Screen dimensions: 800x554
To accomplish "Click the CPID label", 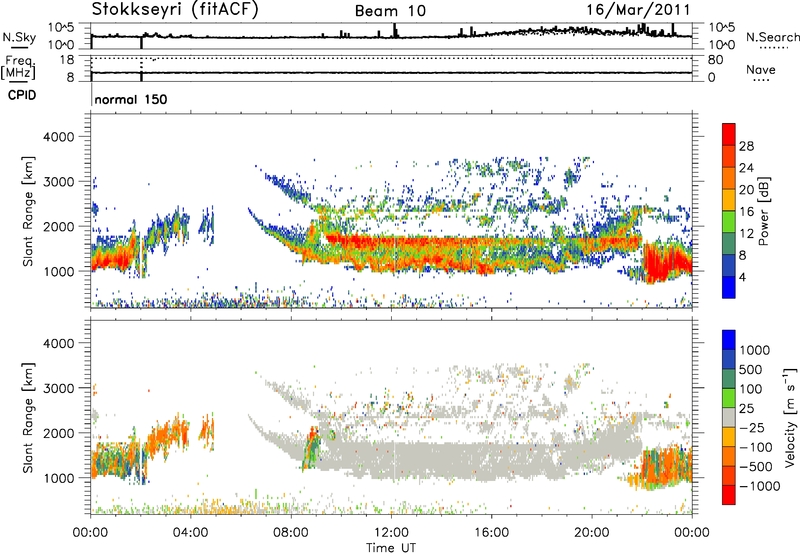I will click(x=22, y=95).
